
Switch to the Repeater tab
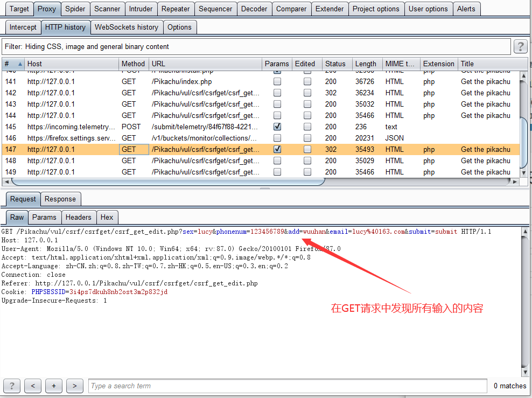coord(176,9)
